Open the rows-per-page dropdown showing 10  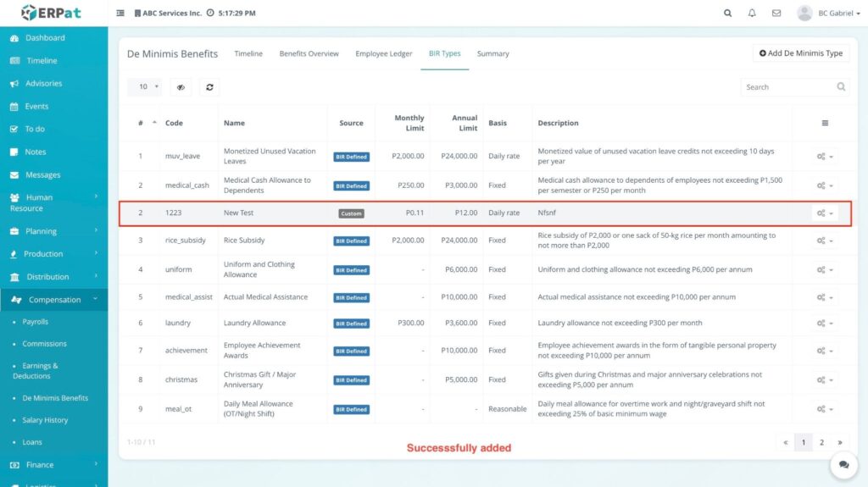click(144, 87)
